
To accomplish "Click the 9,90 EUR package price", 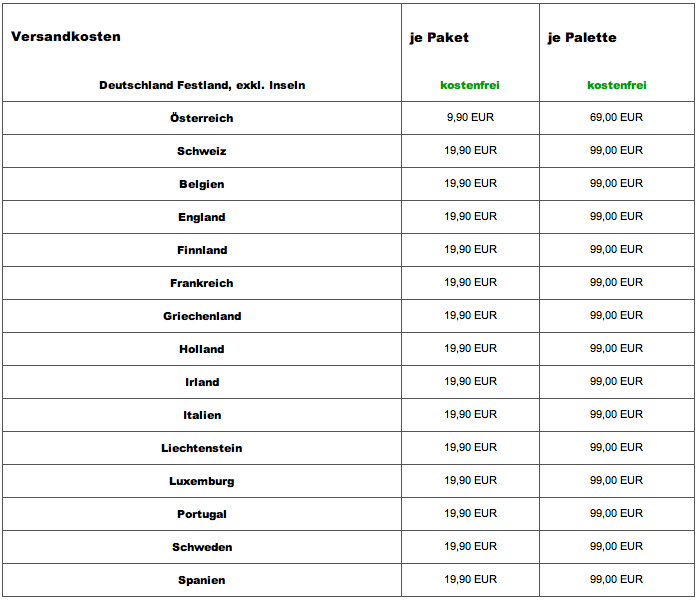I will coord(470,118).
